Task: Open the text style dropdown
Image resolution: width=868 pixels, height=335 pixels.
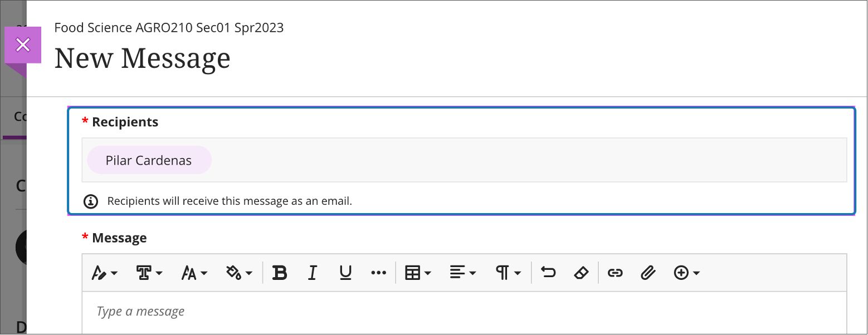Action: click(104, 273)
